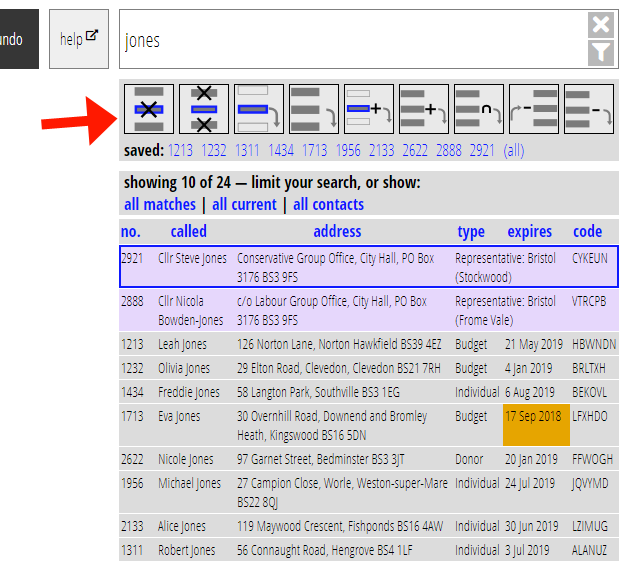Open saved record 2622 link
This screenshot has height=575, width=625.
click(415, 151)
